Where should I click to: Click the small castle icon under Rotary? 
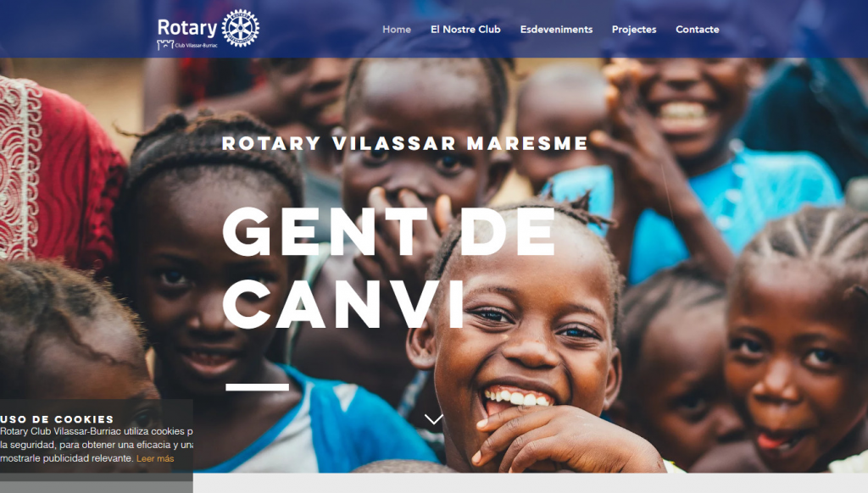[165, 45]
